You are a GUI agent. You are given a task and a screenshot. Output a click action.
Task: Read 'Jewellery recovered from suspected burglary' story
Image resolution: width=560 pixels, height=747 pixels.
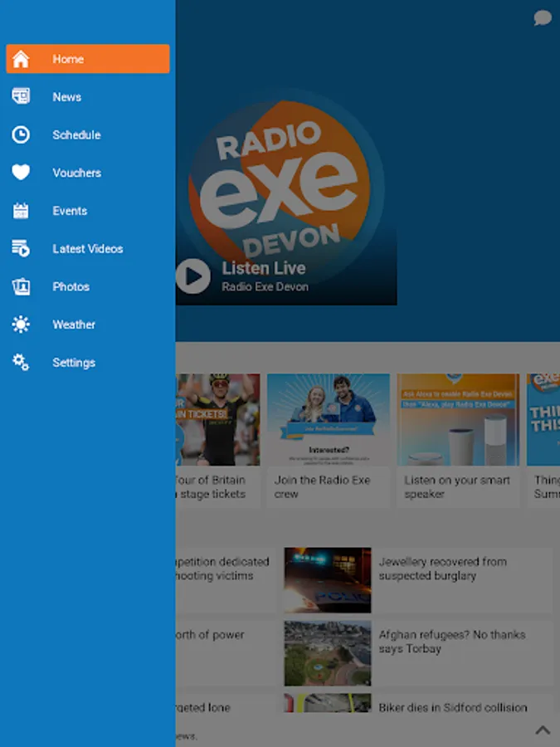click(443, 569)
